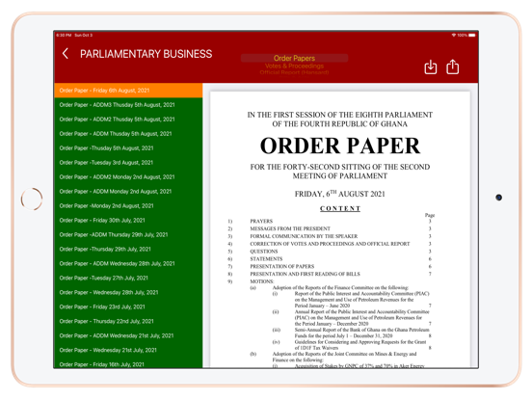Image resolution: width=532 pixels, height=399 pixels.
Task: Select Order Papers in the picker
Action: pos(294,58)
